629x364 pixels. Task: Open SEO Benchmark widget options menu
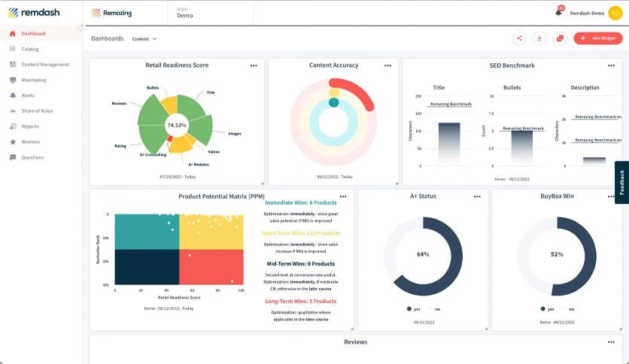pyautogui.click(x=612, y=65)
